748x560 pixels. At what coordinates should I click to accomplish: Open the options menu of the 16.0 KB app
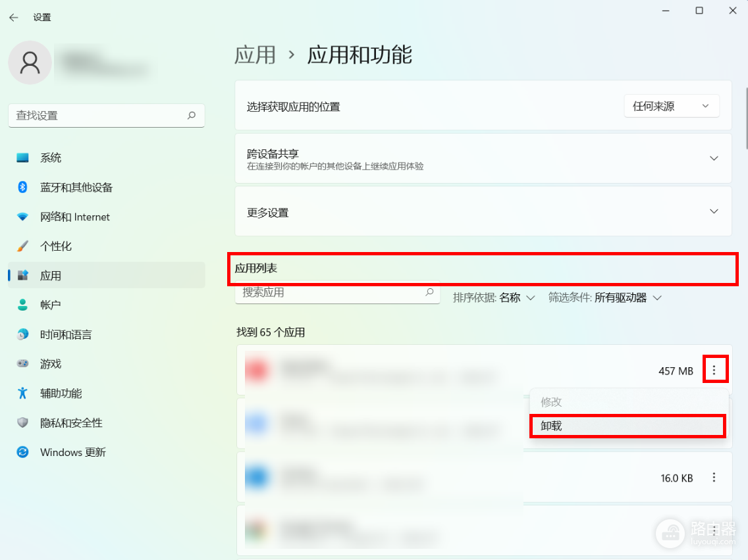714,478
